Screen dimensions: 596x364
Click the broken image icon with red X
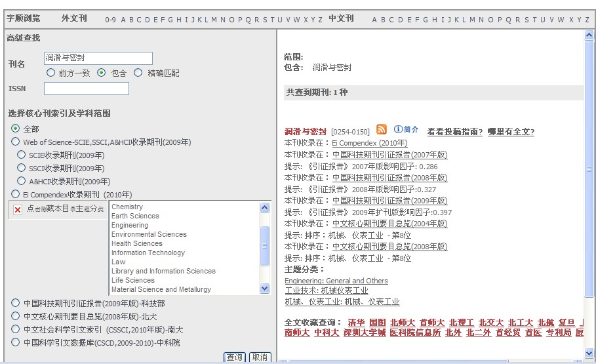point(18,209)
